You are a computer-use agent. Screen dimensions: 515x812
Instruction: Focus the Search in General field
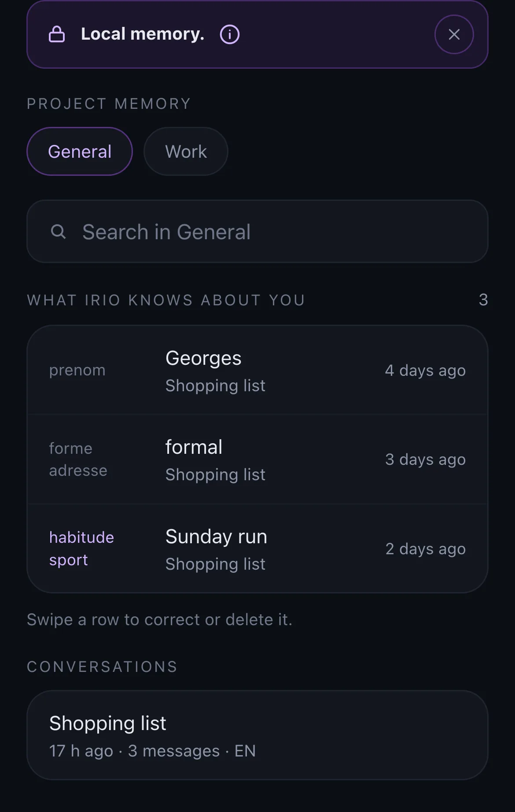coord(257,231)
